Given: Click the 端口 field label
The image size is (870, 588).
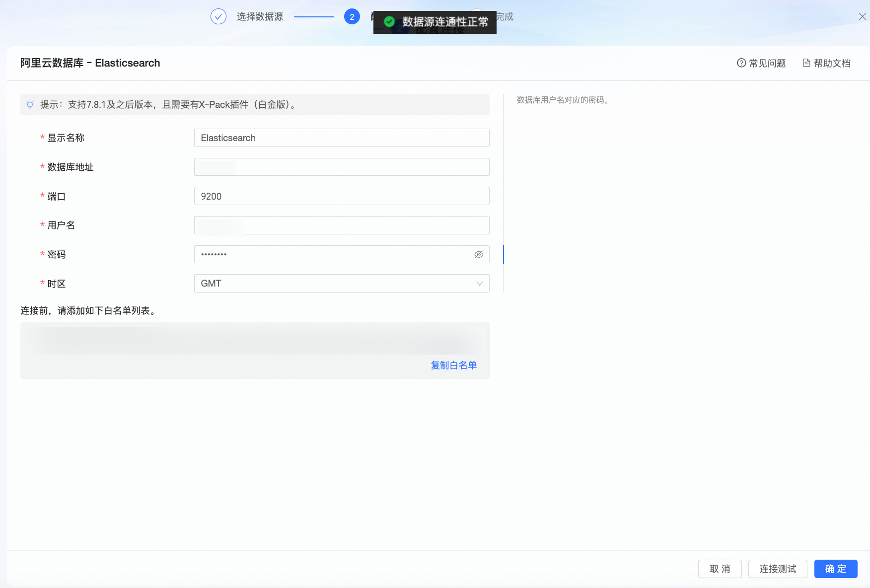Looking at the screenshot, I should pyautogui.click(x=57, y=196).
